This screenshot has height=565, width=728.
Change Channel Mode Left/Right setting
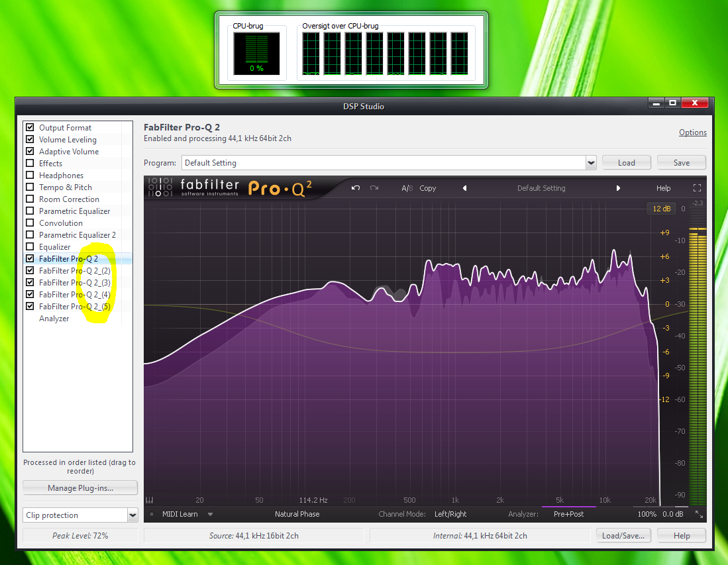[x=450, y=514]
